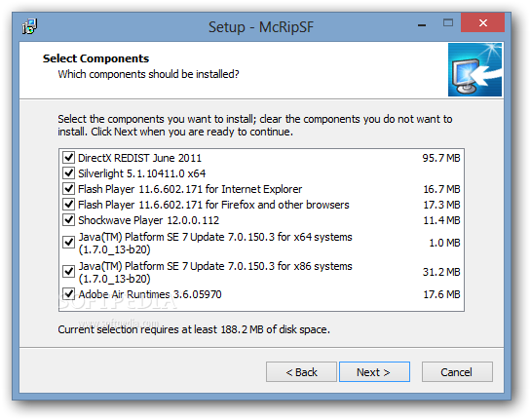Uncheck Shockwave Player 12.0.0.112

coord(69,220)
